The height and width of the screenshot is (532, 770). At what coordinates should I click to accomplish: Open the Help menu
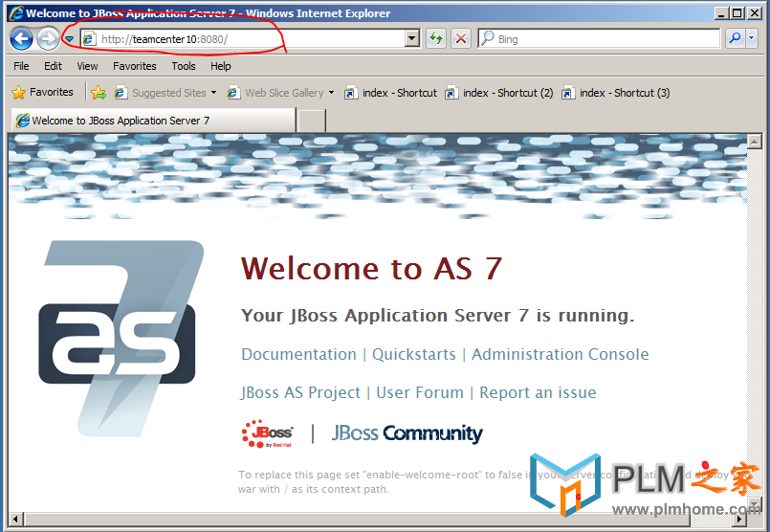click(221, 66)
